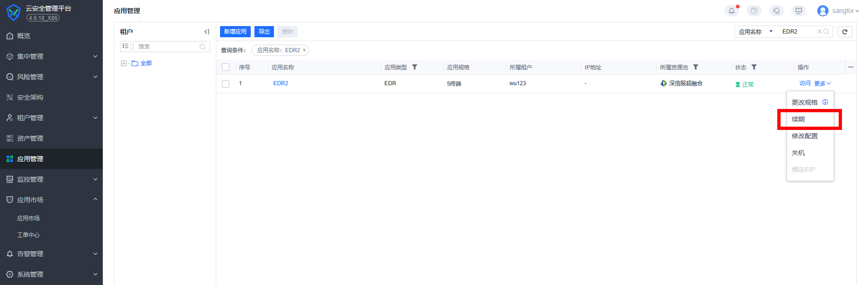This screenshot has width=868, height=285.
Task: Click the sangfor user avatar icon
Action: coord(823,11)
